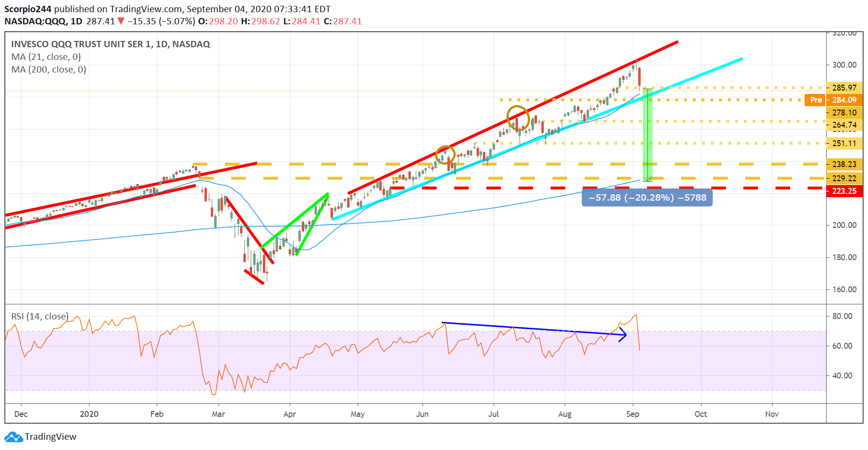Click the TradingView wordmark text

pos(51,437)
